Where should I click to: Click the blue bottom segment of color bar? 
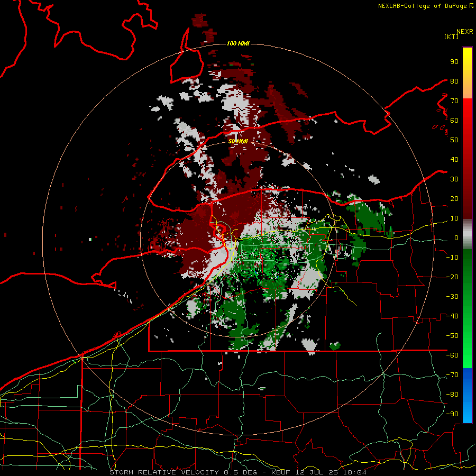coord(467,395)
